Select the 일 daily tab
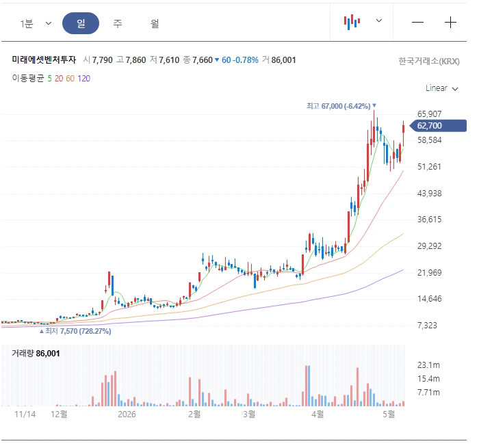479x448 pixels. coord(81,23)
